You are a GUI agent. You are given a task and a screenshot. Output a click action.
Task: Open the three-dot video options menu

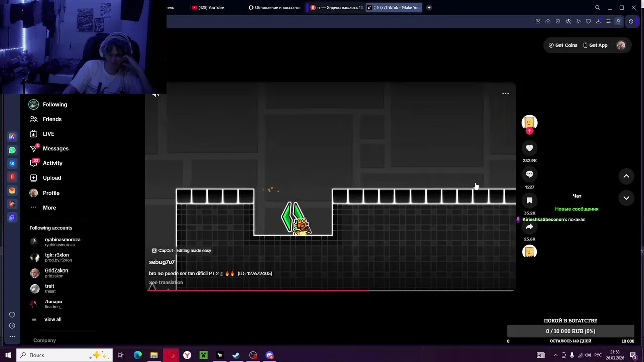tap(505, 93)
